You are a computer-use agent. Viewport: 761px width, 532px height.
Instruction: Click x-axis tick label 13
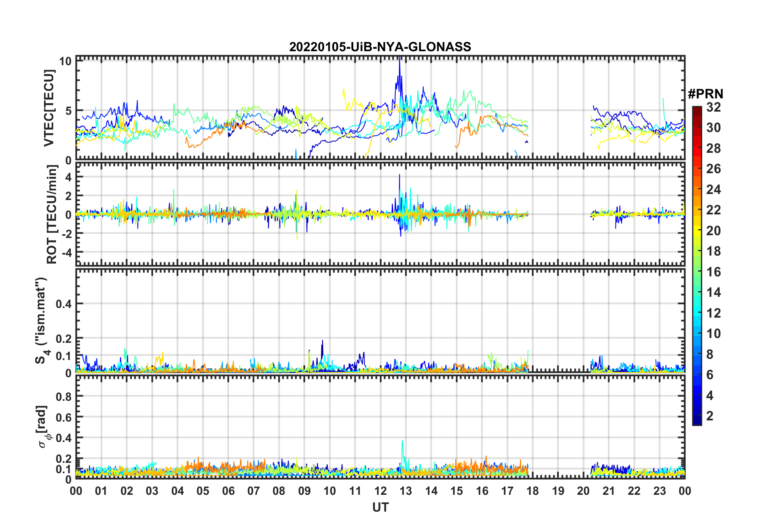click(406, 491)
